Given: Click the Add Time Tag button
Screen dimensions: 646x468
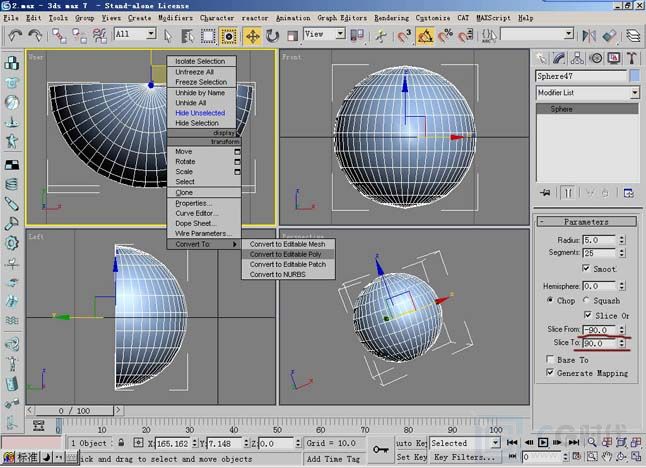Looking at the screenshot, I should pos(333,459).
